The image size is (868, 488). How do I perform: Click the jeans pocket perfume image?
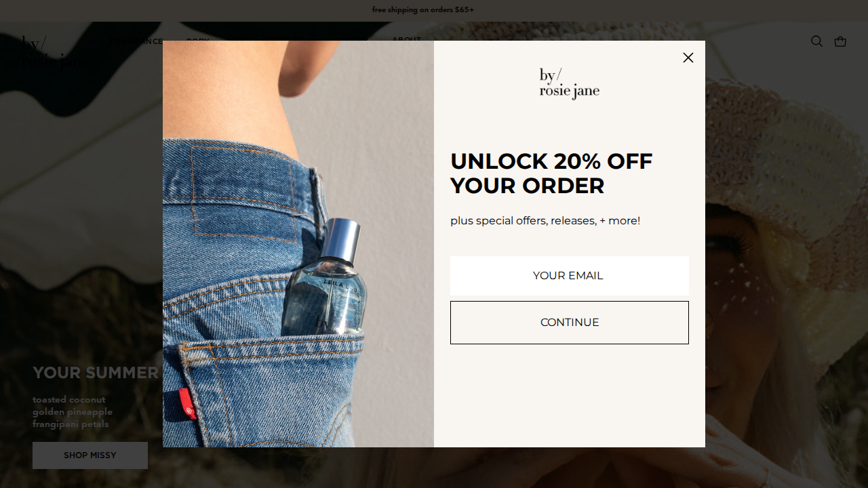pyautogui.click(x=298, y=244)
